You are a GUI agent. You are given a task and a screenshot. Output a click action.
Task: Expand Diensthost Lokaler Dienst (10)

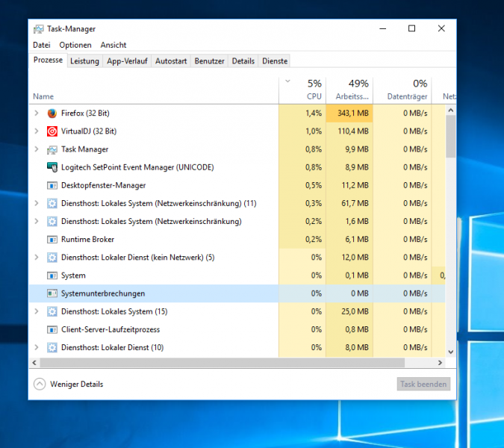37,347
